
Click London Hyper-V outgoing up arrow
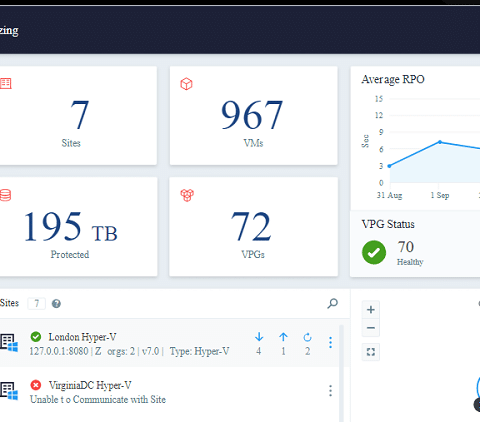(283, 337)
